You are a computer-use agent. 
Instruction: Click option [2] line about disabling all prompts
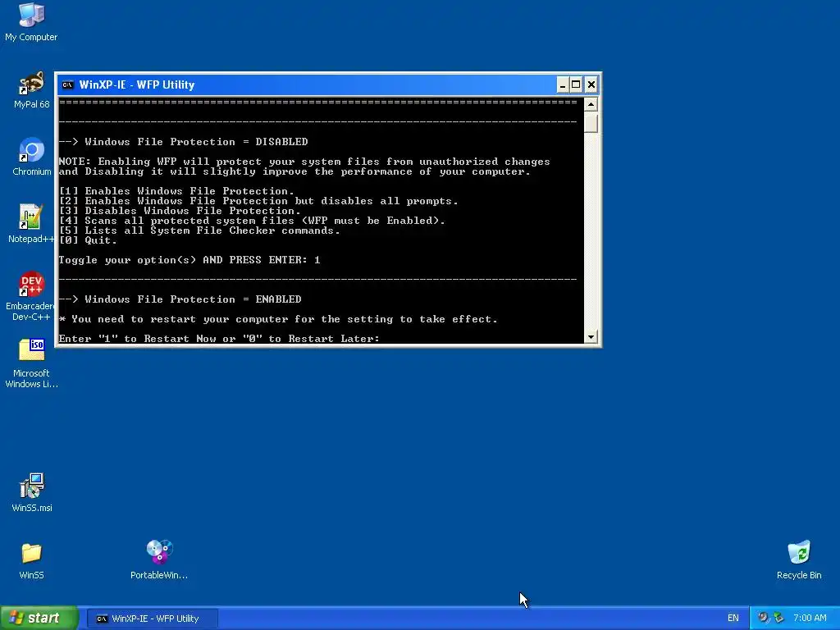click(258, 202)
